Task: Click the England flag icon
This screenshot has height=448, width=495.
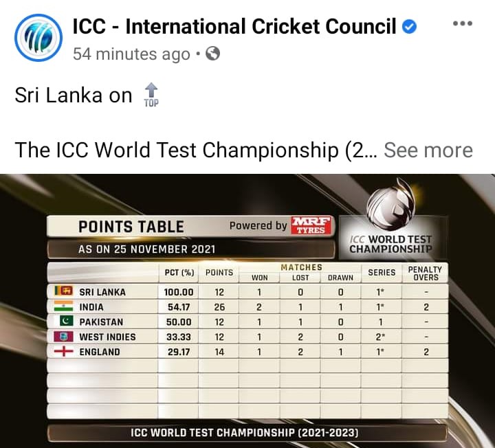Action: [x=63, y=351]
